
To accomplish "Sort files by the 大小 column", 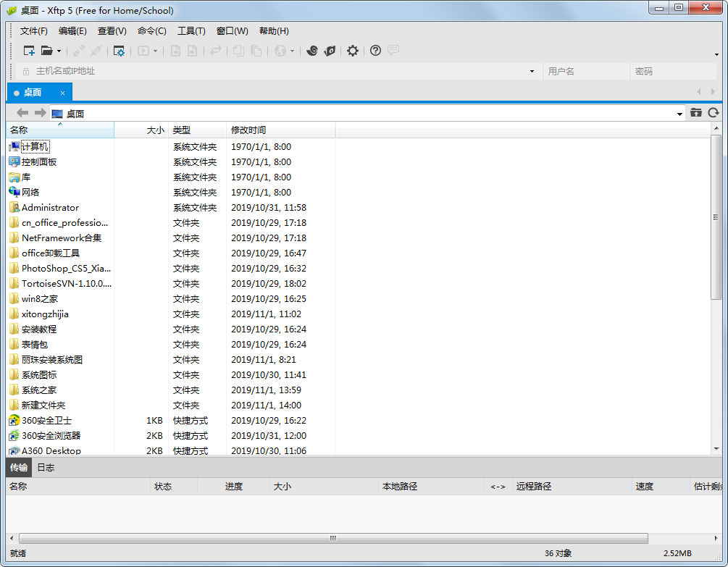I will 154,130.
